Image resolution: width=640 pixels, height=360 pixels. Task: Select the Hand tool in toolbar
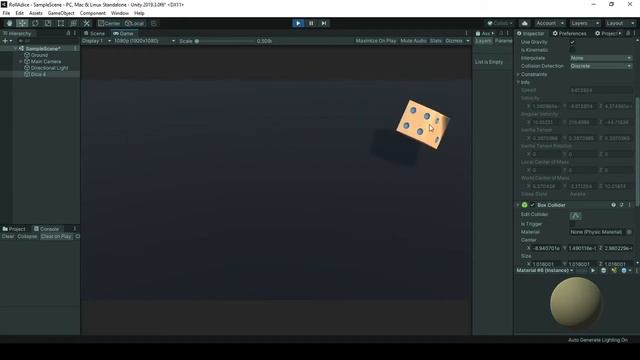click(9, 23)
